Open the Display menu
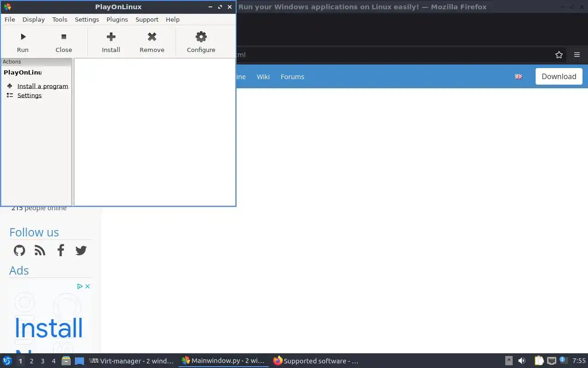The width and height of the screenshot is (588, 368). [x=34, y=19]
